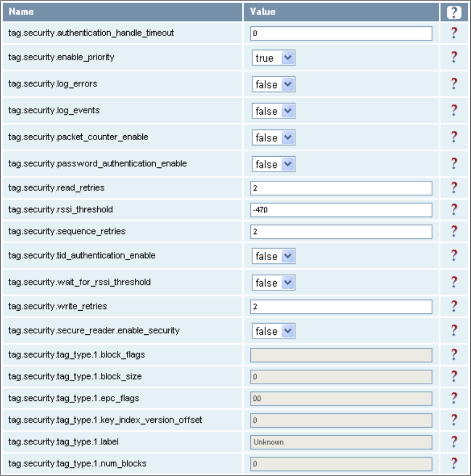
Task: Click the disabled block_size field
Action: point(341,377)
